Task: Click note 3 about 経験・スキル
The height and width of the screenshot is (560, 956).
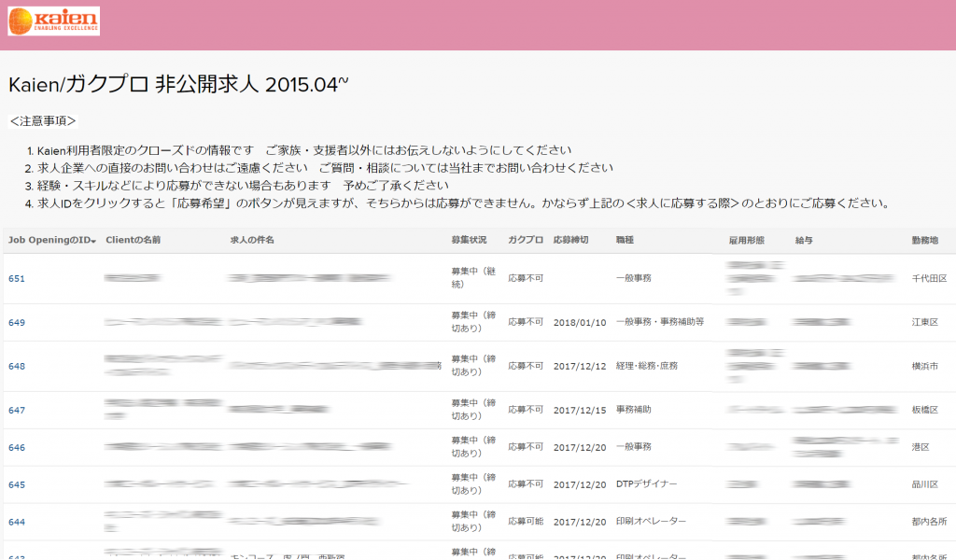Action: pos(243,185)
